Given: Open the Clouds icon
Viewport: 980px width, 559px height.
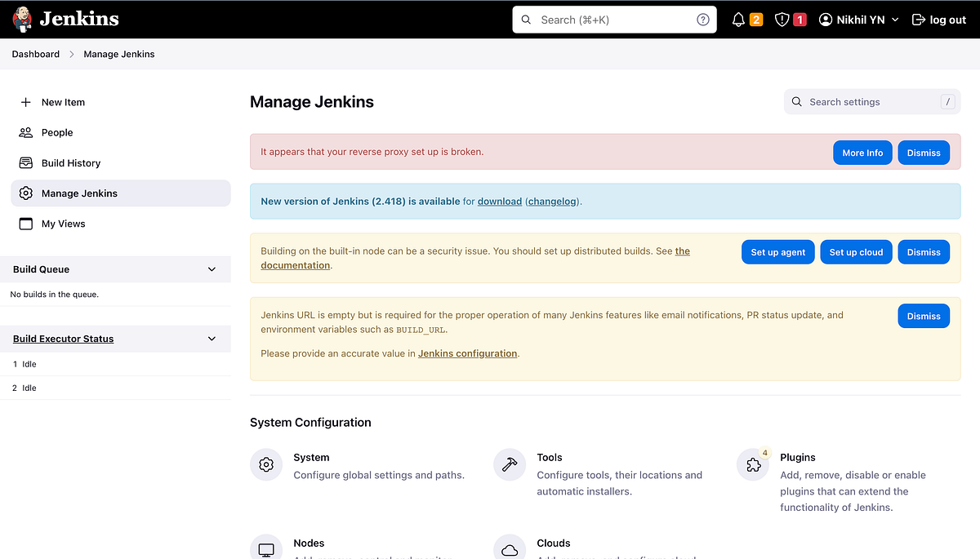Looking at the screenshot, I should [x=510, y=548].
